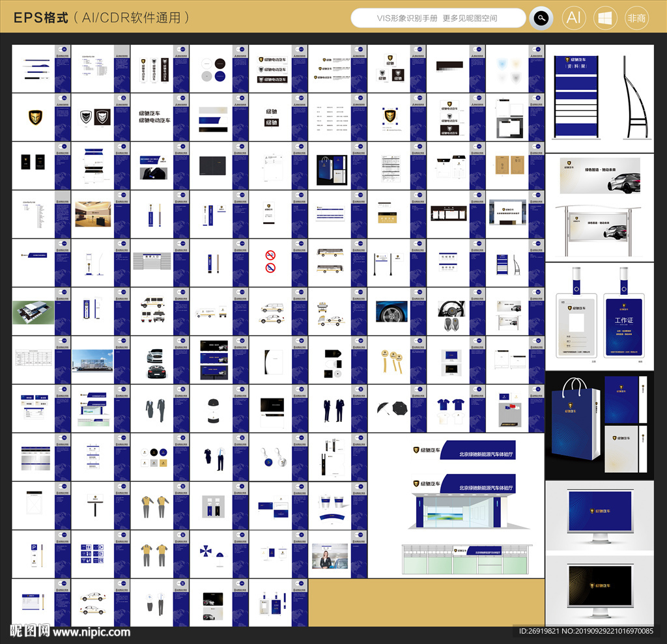Open the 绿色智造 billboard with car preview
Screen dimensions: 667x644
click(599, 207)
